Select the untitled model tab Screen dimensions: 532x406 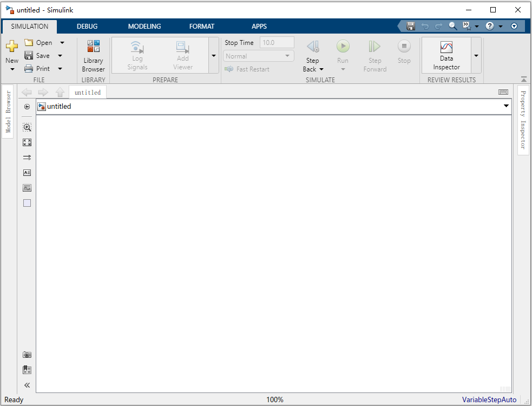coord(88,93)
